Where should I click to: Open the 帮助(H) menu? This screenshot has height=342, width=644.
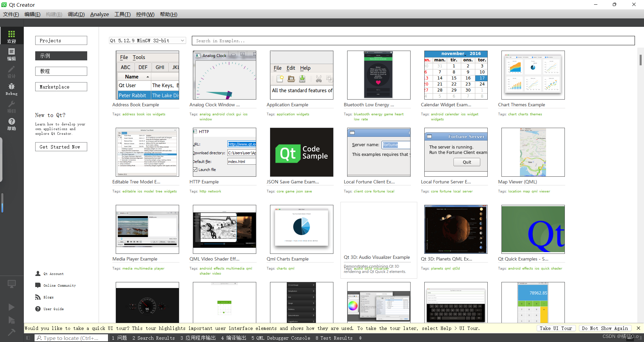coord(168,14)
